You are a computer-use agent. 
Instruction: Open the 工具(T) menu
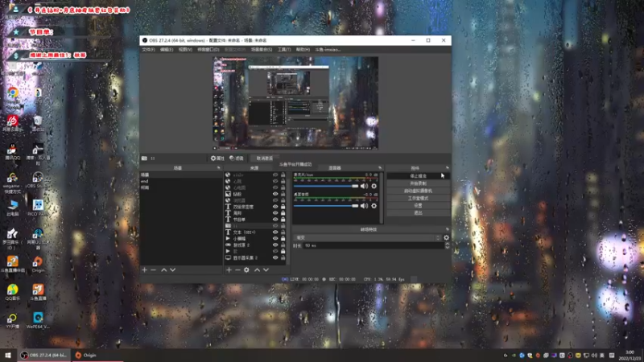coord(284,50)
